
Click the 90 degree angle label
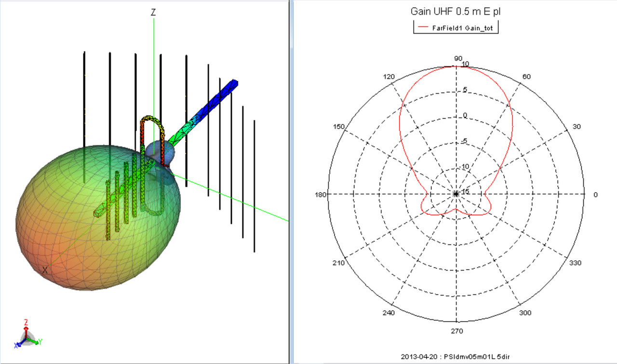458,59
